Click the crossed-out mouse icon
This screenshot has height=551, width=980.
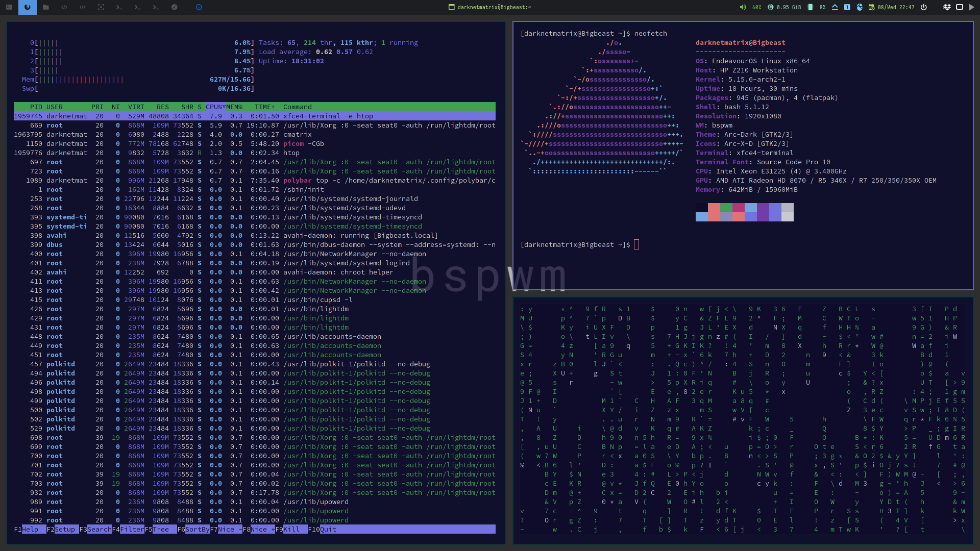click(860, 7)
